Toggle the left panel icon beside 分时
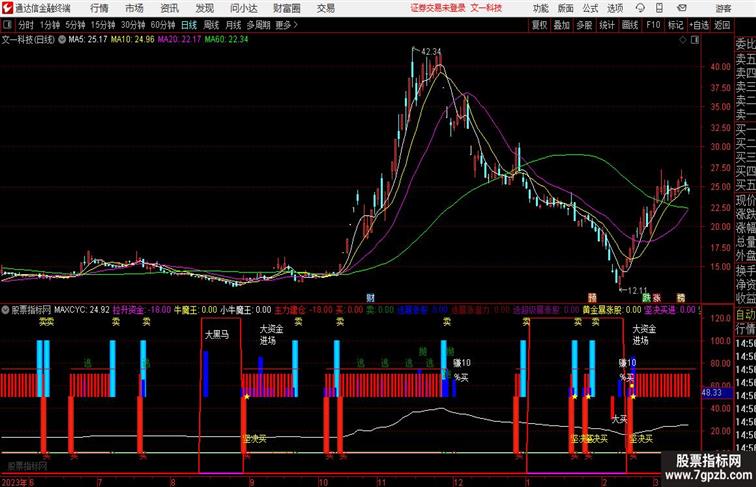This screenshot has height=487, width=756. [x=7, y=25]
